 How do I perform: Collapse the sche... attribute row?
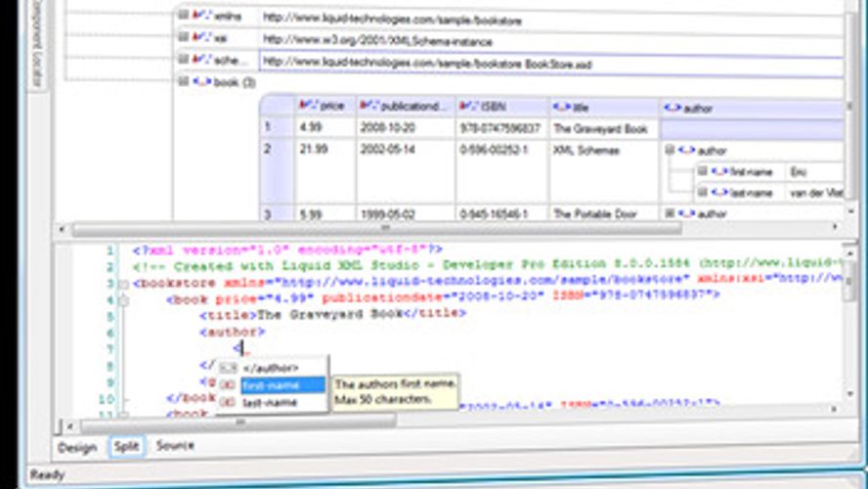pyautogui.click(x=183, y=58)
